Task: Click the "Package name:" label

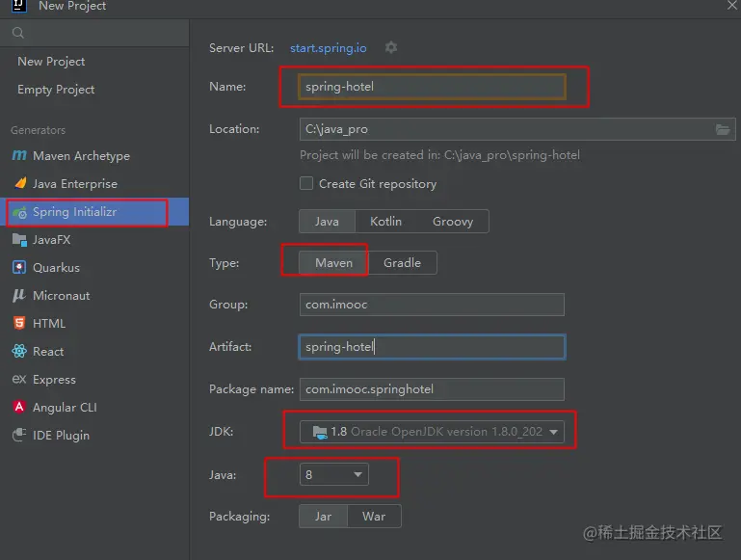Action: tap(251, 389)
